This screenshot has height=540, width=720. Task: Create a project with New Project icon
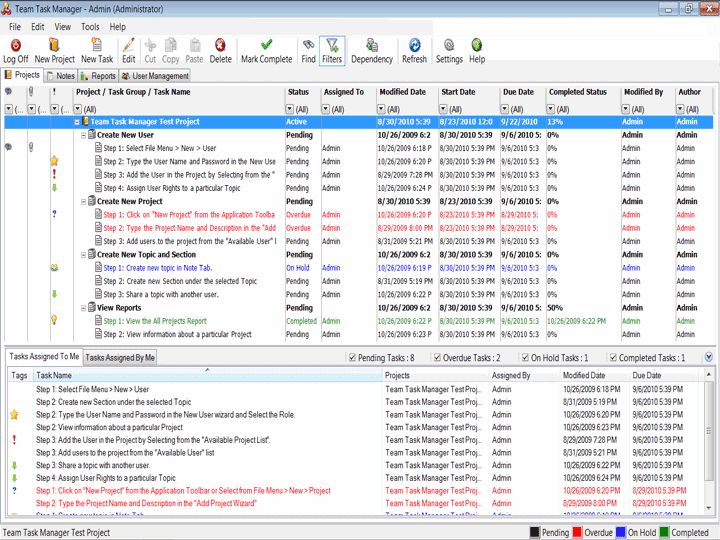(54, 45)
